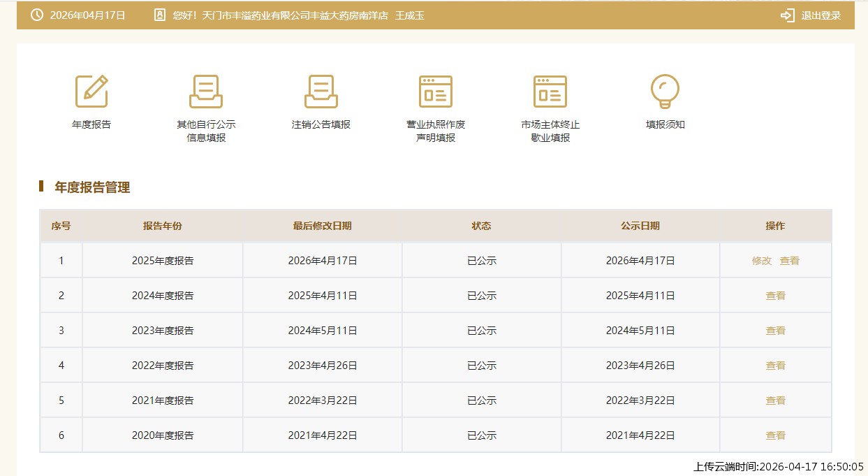Click the logout arrow icon
Image resolution: width=868 pixels, height=476 pixels.
pyautogui.click(x=788, y=15)
